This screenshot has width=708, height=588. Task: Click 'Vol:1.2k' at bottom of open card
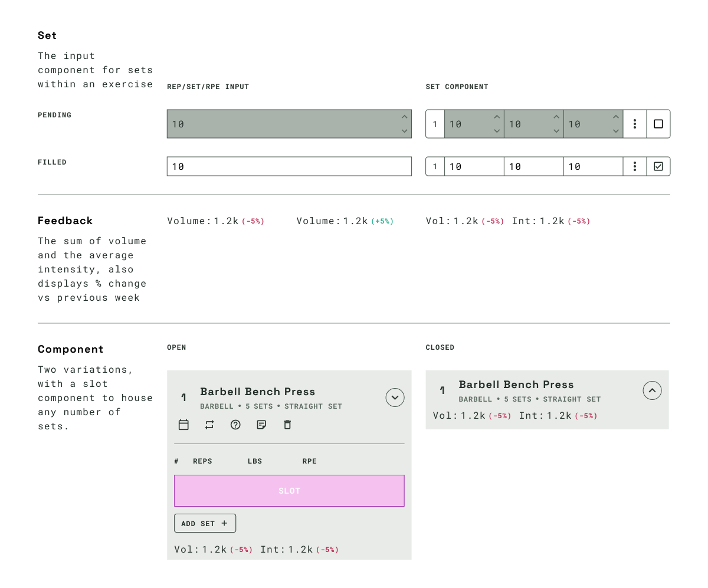[x=201, y=549]
